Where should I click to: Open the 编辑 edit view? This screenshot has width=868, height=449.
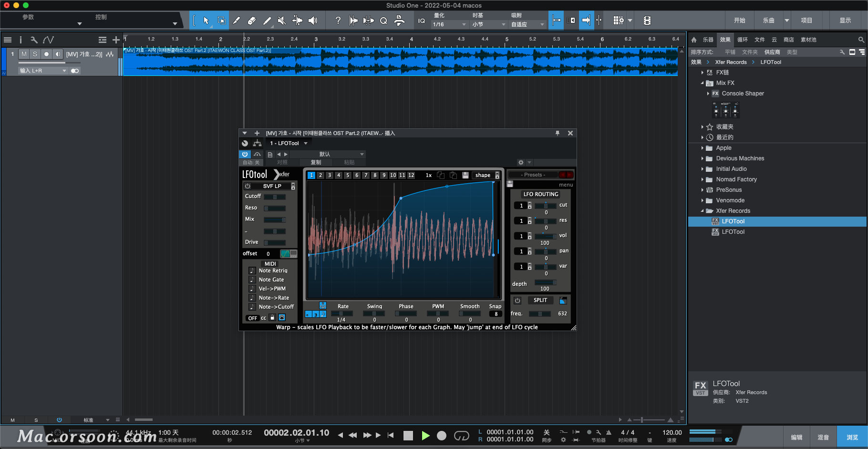[796, 437]
